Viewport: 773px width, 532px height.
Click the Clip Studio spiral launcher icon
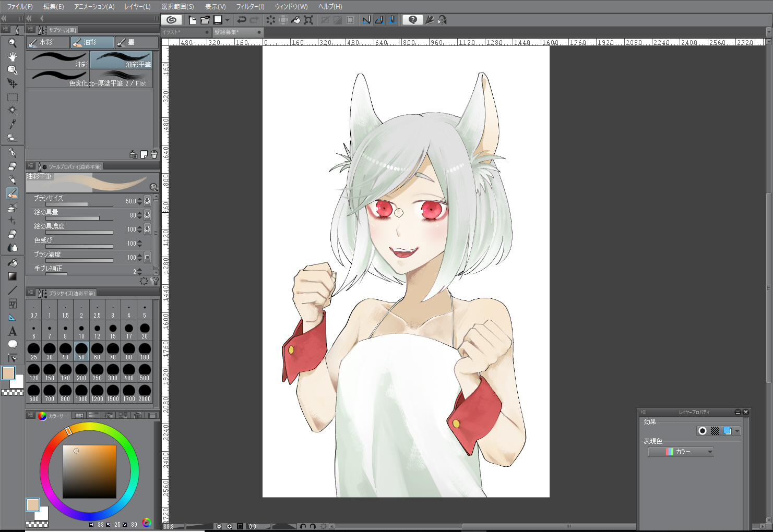point(171,20)
